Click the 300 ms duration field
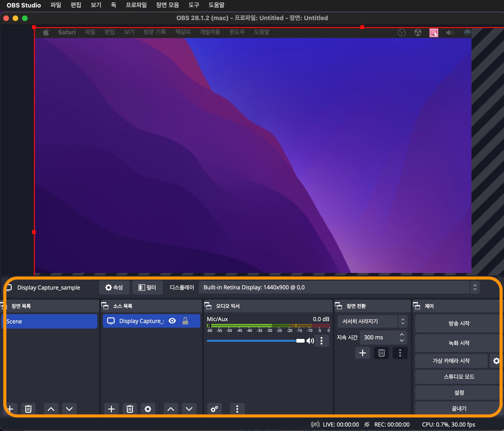This screenshot has height=431, width=504. [x=383, y=337]
